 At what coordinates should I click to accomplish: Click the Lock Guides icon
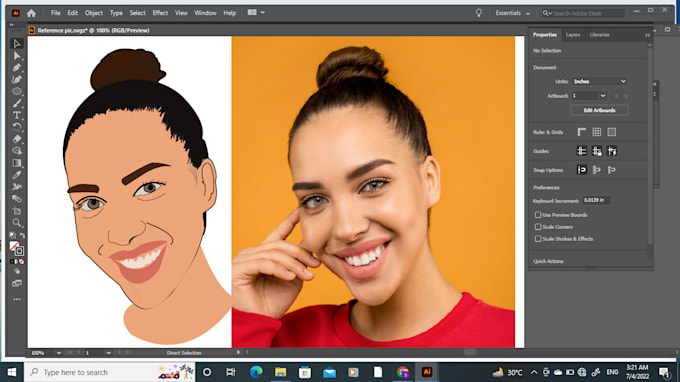tap(597, 151)
